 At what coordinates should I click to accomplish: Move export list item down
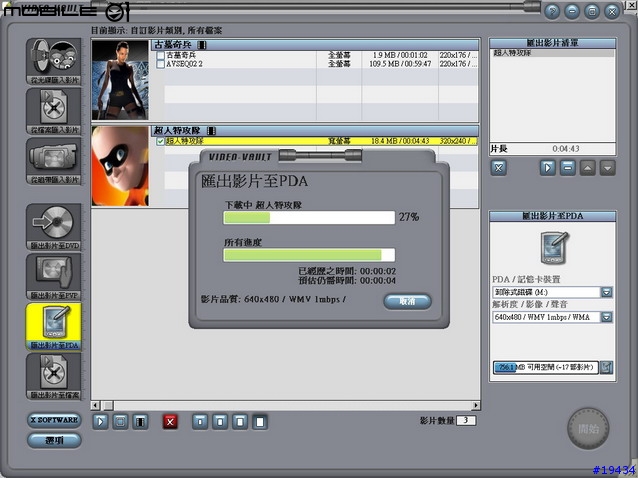607,168
